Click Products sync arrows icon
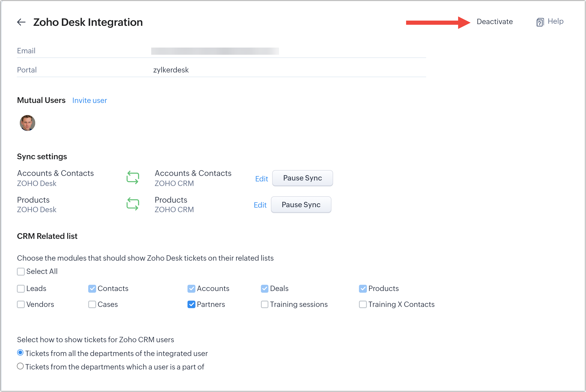Viewport: 586px width, 392px height. point(133,204)
